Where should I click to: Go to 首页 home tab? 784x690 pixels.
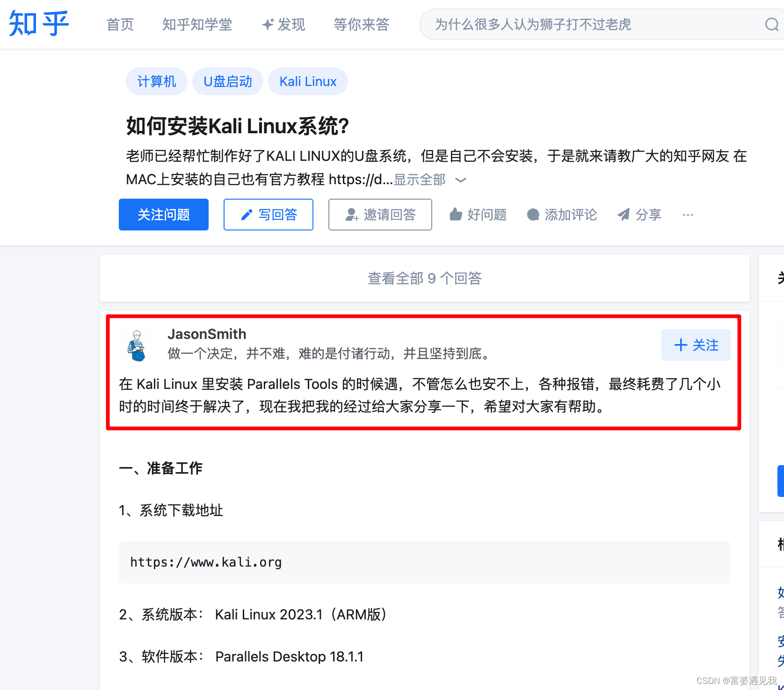pyautogui.click(x=120, y=24)
